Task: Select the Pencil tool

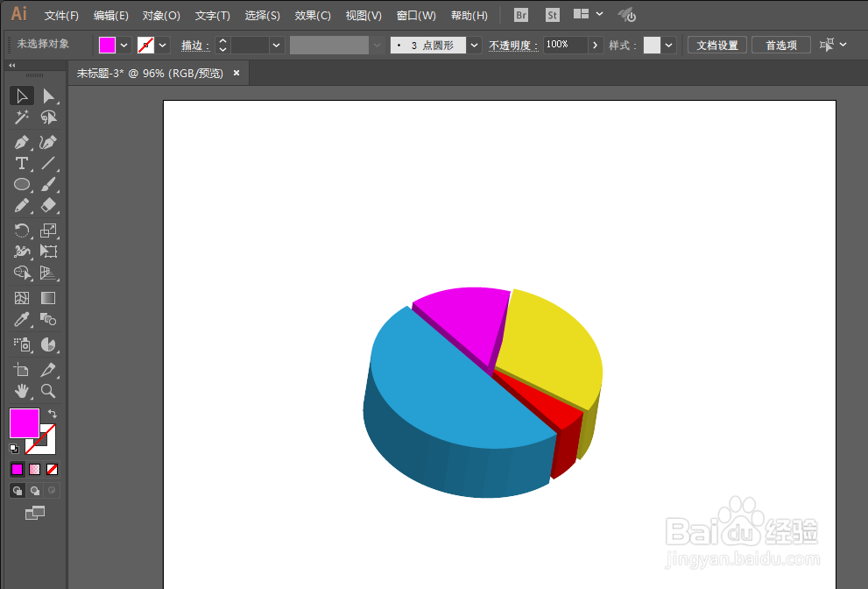Action: (x=22, y=206)
